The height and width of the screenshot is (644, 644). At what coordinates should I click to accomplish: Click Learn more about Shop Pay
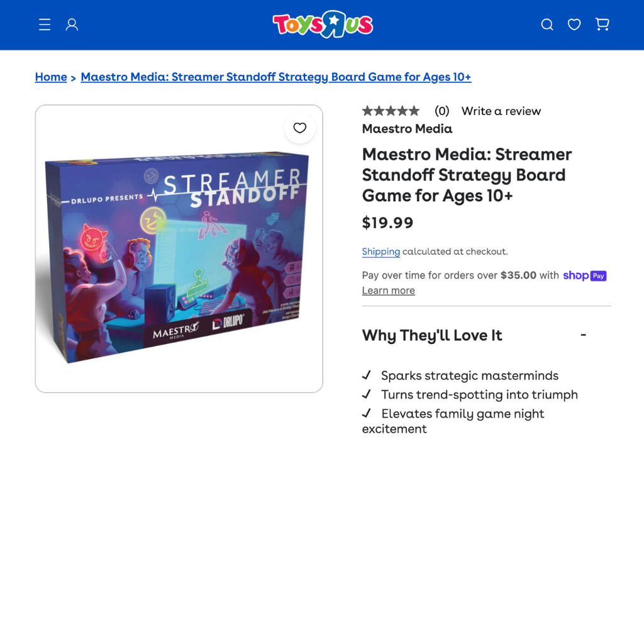click(389, 291)
